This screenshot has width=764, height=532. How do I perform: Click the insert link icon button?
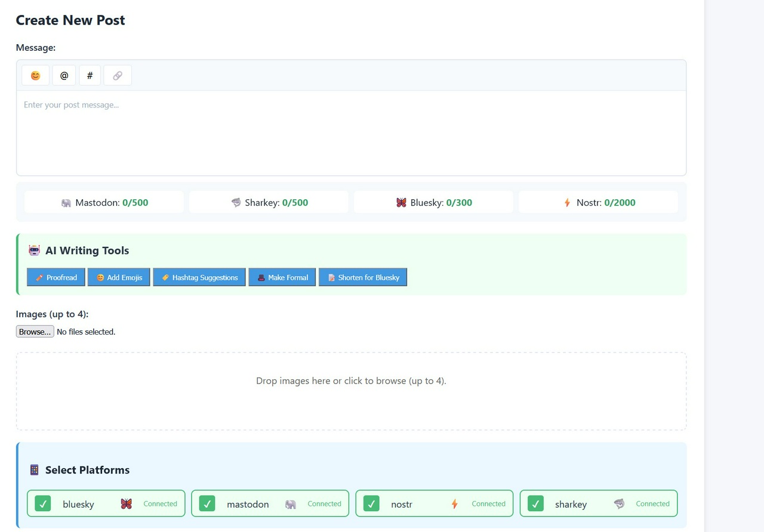[118, 76]
